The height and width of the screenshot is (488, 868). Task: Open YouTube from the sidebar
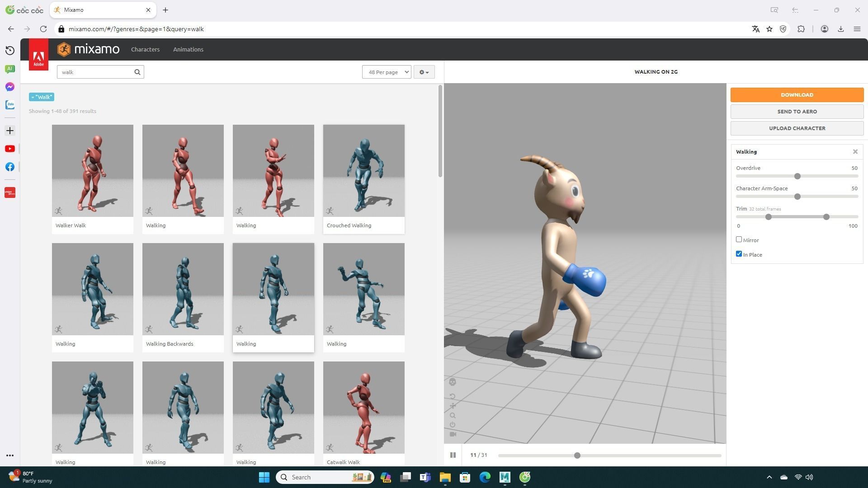pos(9,149)
